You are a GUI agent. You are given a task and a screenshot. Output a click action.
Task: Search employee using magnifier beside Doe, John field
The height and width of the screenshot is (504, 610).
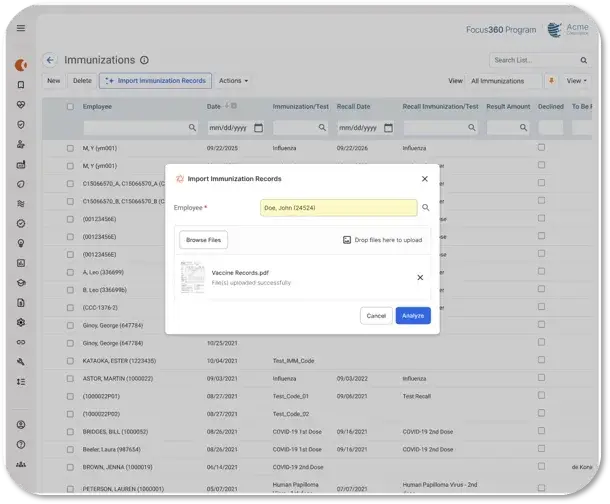tap(426, 208)
